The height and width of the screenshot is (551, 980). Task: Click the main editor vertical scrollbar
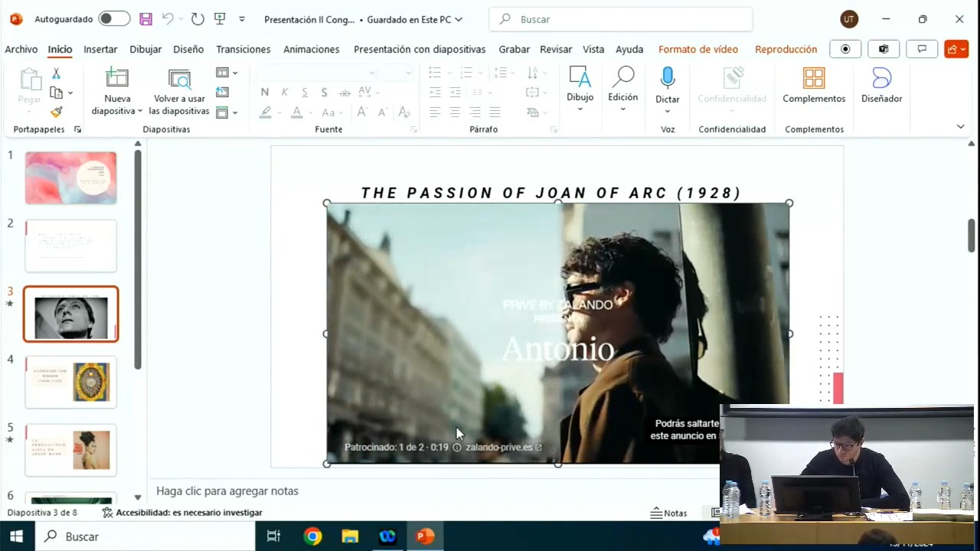tap(971, 237)
